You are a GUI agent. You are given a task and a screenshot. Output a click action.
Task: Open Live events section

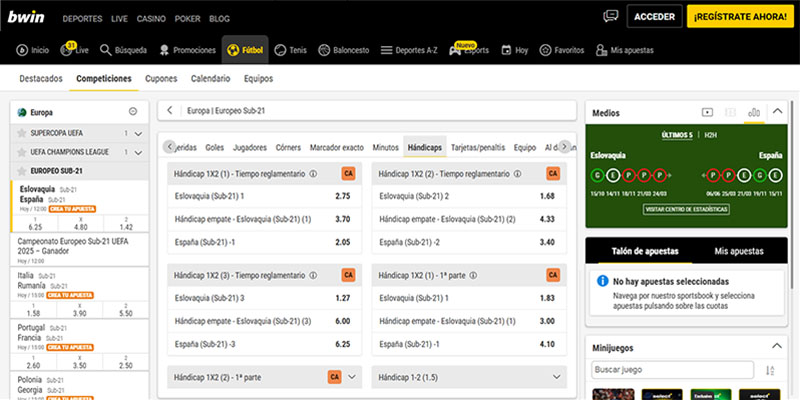(74, 50)
